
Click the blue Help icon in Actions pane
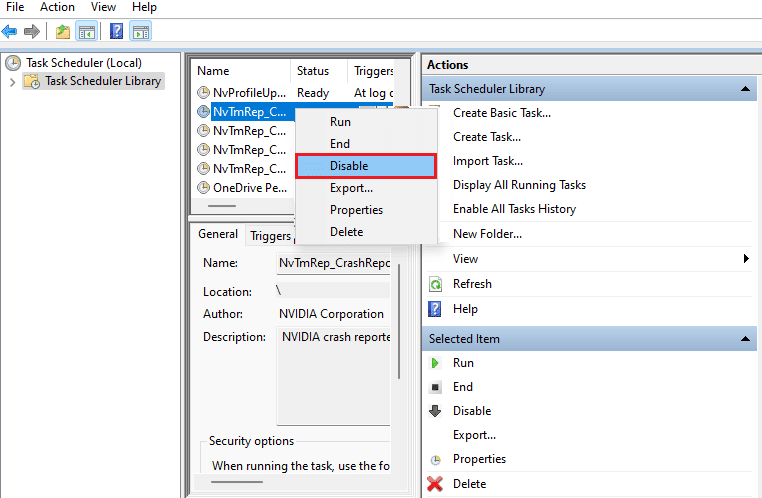point(434,309)
